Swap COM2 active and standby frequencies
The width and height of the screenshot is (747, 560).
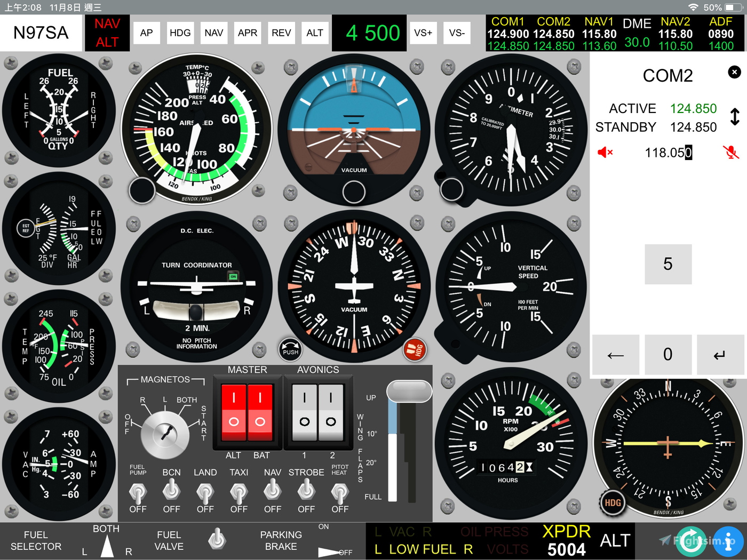735,117
